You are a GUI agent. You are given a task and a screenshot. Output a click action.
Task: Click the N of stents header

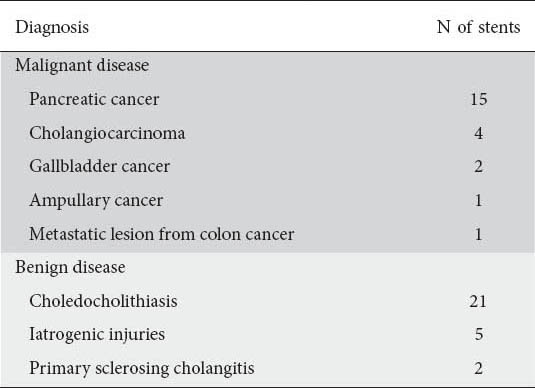pos(478,27)
